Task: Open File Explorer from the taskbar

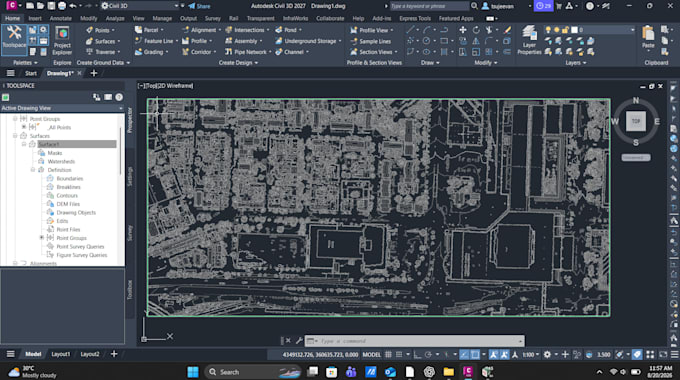Action: (x=448, y=372)
